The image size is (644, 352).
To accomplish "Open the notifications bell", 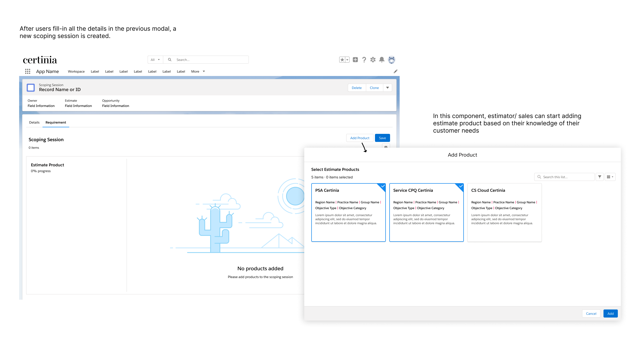I will point(382,60).
